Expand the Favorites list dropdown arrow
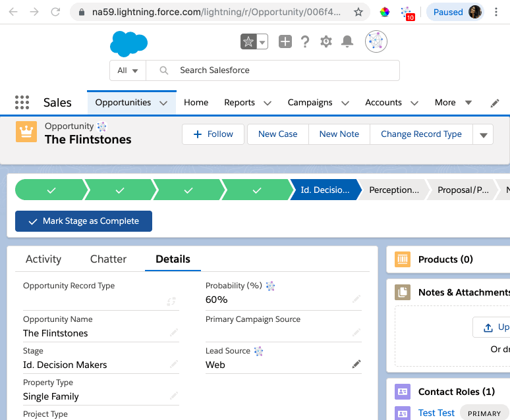This screenshot has height=420, width=510. [262, 41]
